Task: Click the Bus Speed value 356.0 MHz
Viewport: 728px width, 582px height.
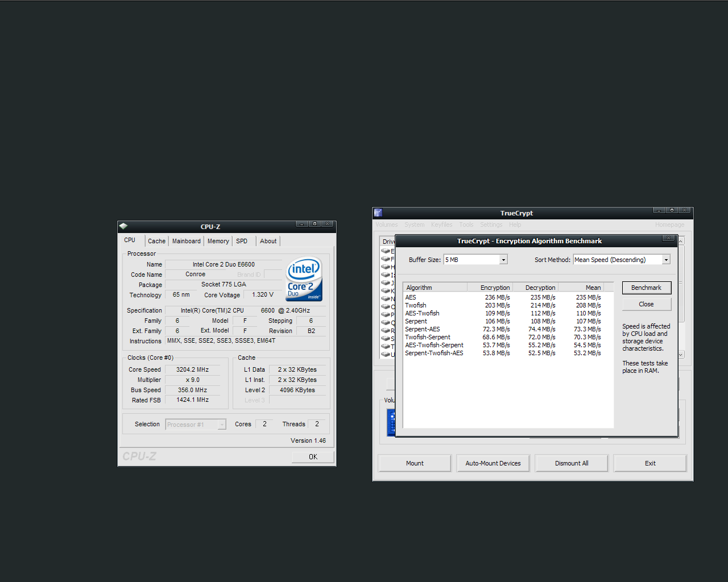Action: click(192, 390)
